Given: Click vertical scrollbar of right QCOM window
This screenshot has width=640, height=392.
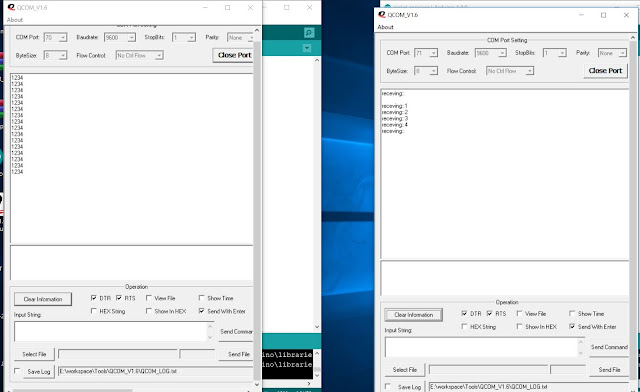Looking at the screenshot, I should tap(633, 212).
